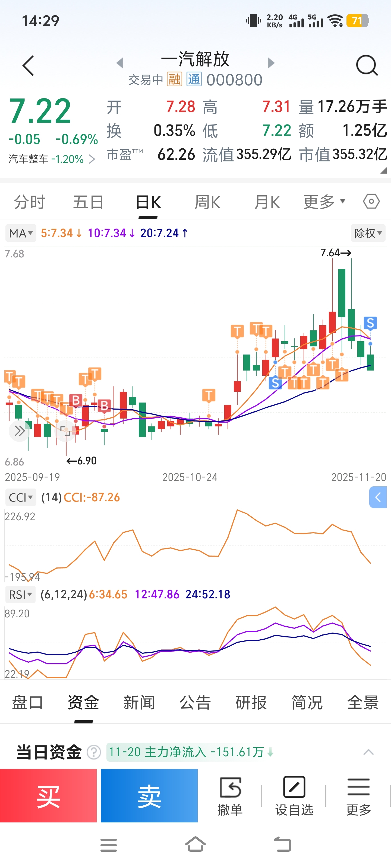Select the 资金 tab
Viewport: 391px width, 868px height.
pos(83,703)
